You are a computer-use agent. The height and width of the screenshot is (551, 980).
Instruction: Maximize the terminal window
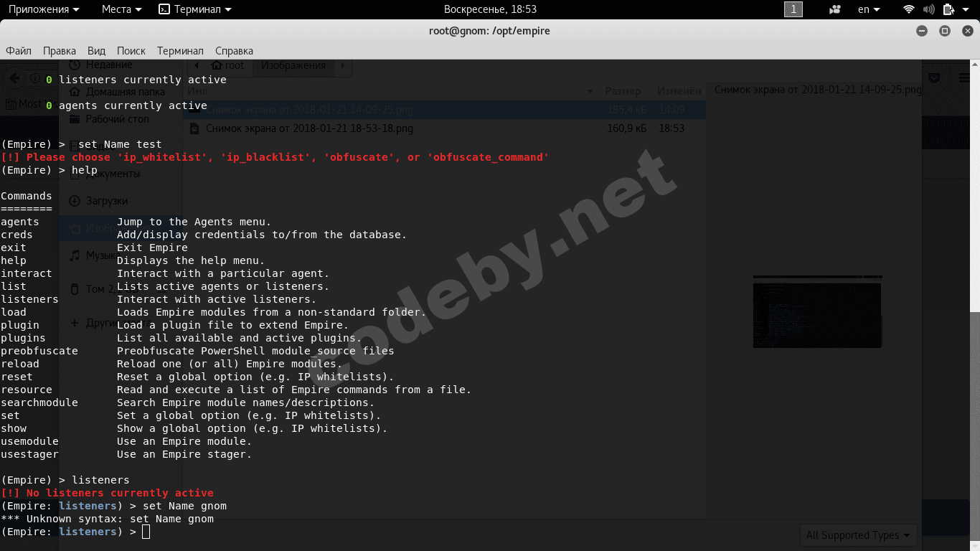pyautogui.click(x=945, y=31)
